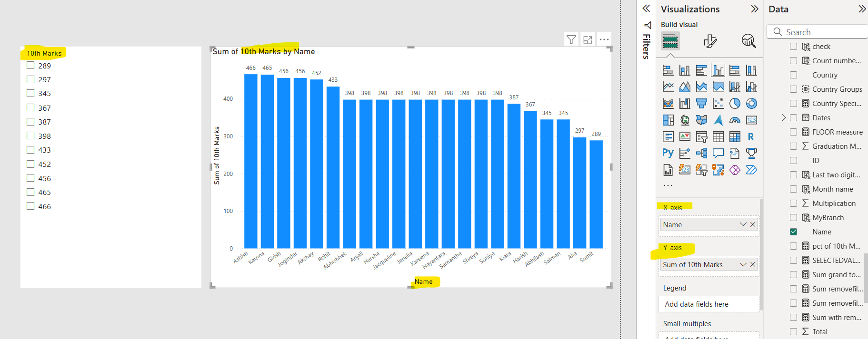This screenshot has width=868, height=339.
Task: Open Sum of 10th Marks dropdown
Action: pos(743,264)
